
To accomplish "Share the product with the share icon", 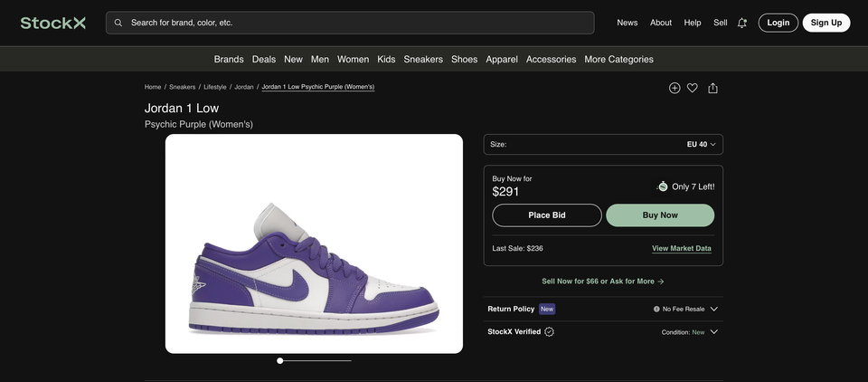I will click(713, 88).
